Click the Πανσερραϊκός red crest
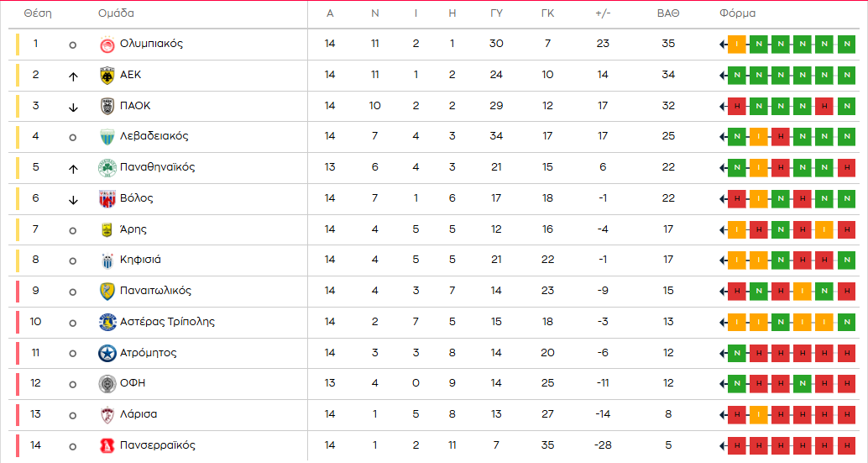Image resolution: width=868 pixels, height=463 pixels. pos(107,445)
